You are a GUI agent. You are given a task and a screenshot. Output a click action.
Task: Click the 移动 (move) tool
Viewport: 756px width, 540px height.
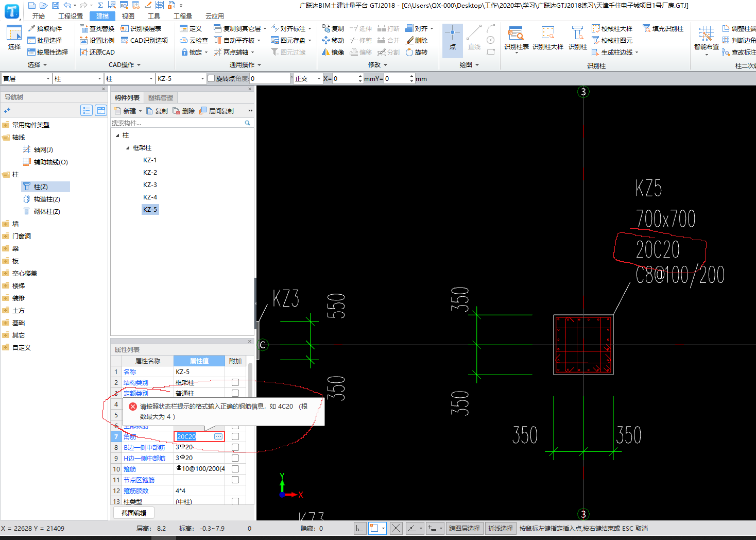point(333,40)
